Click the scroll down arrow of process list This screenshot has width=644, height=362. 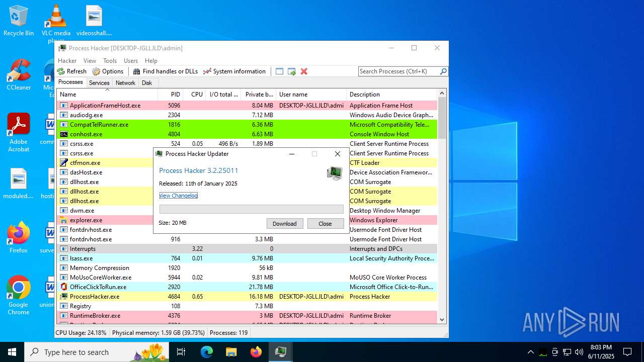(x=442, y=319)
